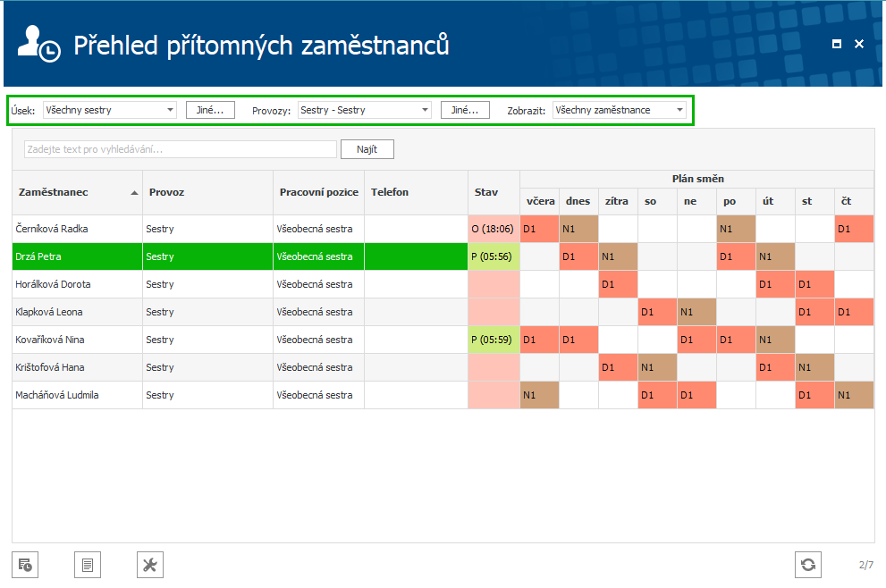The width and height of the screenshot is (886, 588).
Task: Click Klapková Leona's so D1 shift cell
Action: pos(658,312)
